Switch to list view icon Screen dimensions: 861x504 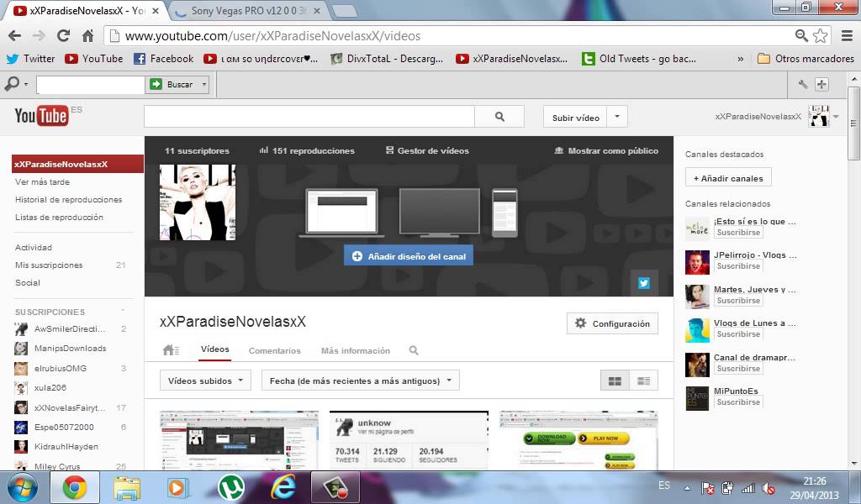point(643,381)
